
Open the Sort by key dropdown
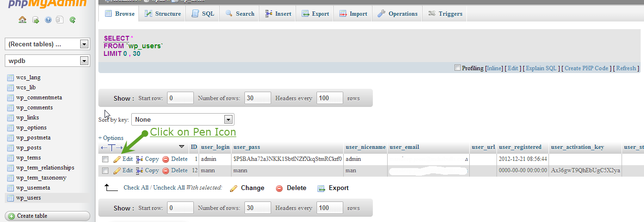183,119
